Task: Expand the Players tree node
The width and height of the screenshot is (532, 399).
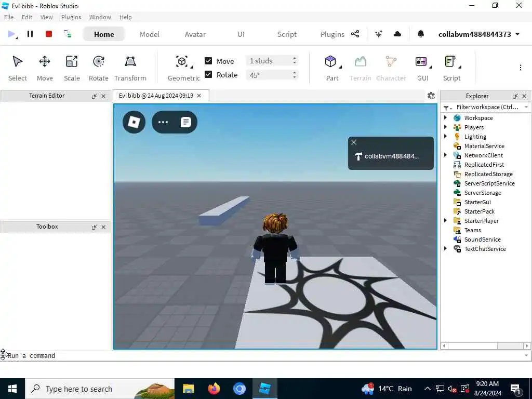Action: [x=445, y=127]
